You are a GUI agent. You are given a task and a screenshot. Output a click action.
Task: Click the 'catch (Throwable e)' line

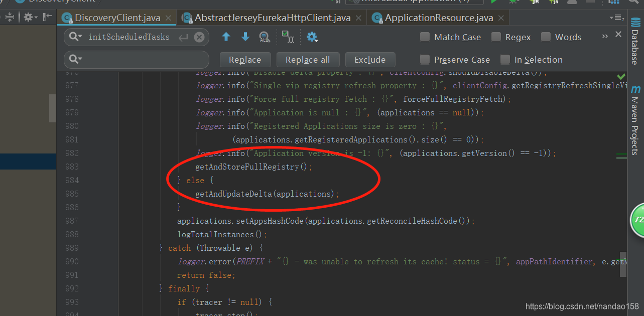[x=211, y=248]
